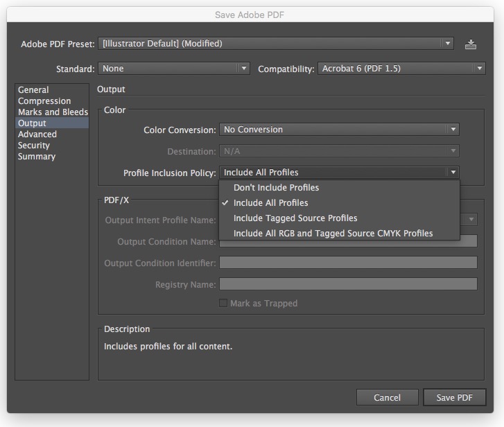Viewport: 504px width, 427px height.
Task: Collapse the Profile Inclusion Policy dropdown
Action: (339, 173)
